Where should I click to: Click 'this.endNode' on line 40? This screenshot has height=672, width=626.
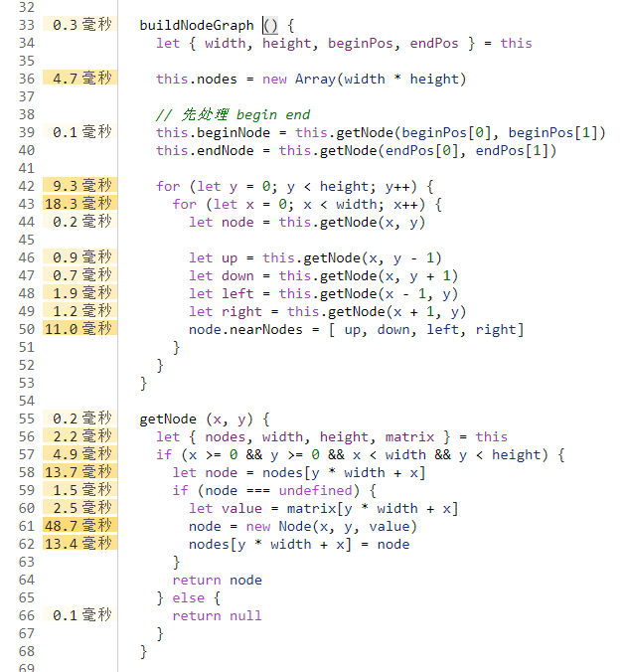205,150
